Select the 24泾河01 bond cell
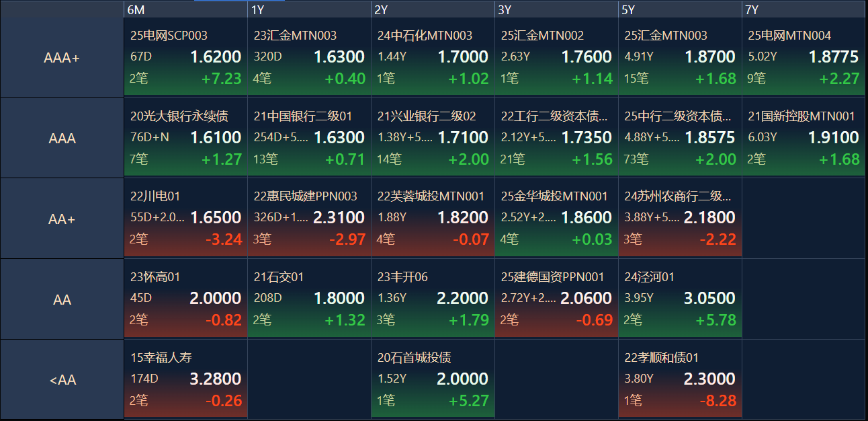This screenshot has width=868, height=421. click(680, 299)
